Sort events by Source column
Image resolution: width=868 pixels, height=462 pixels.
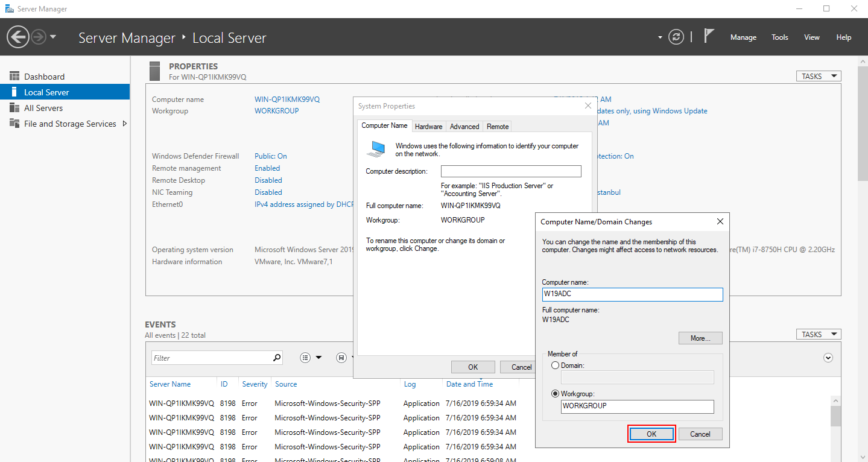point(286,384)
